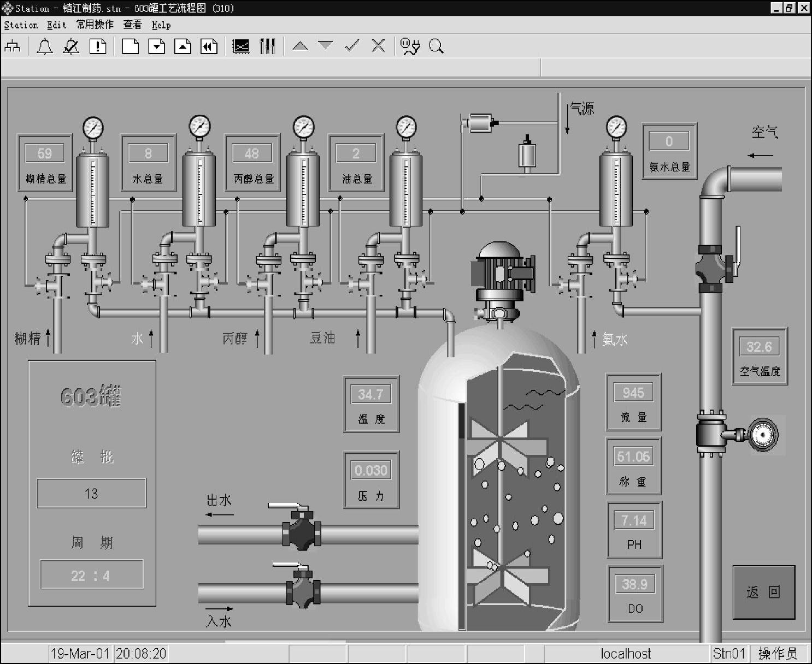This screenshot has height=664, width=812.
Task: Open the 常用操作 menu
Action: [x=95, y=25]
